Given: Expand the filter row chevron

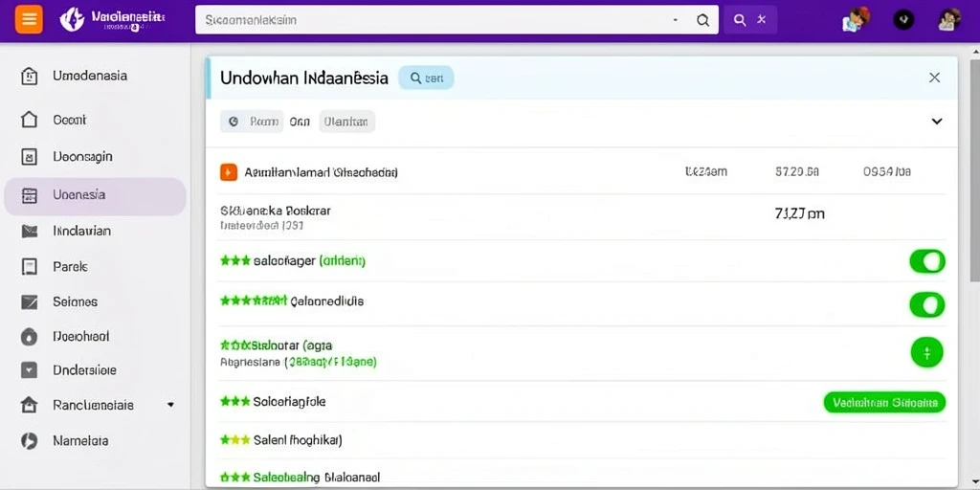Looking at the screenshot, I should coord(936,122).
